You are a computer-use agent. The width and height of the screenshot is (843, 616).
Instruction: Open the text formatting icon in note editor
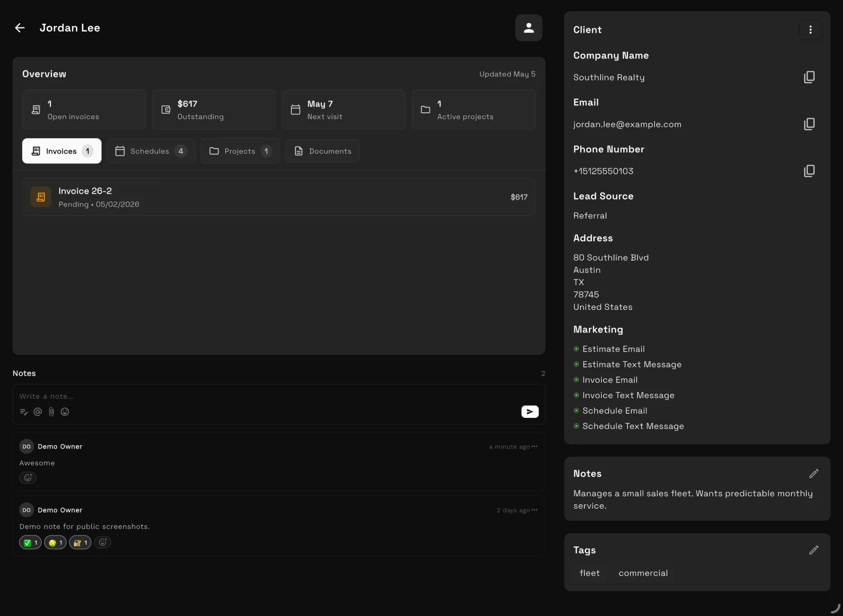coord(24,412)
